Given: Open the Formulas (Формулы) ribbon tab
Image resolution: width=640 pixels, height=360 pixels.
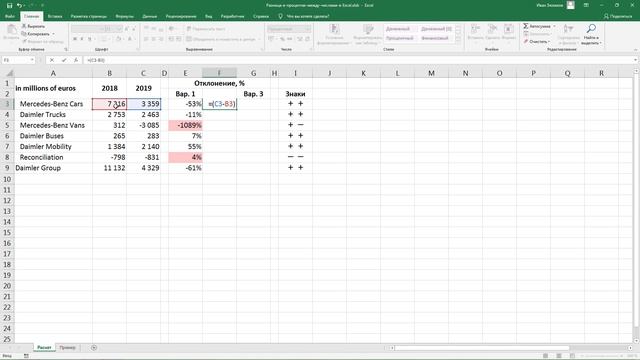Looking at the screenshot, I should [x=124, y=16].
